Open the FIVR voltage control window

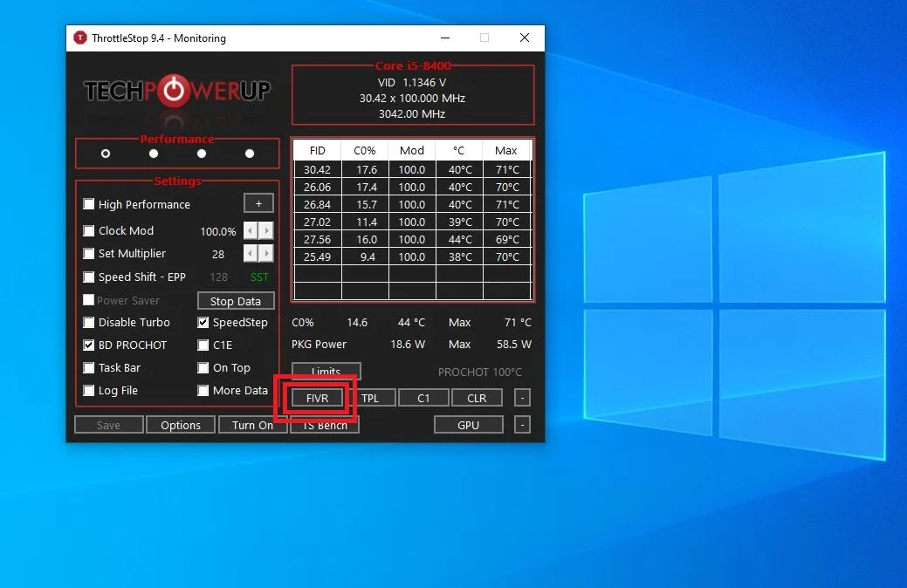(317, 398)
